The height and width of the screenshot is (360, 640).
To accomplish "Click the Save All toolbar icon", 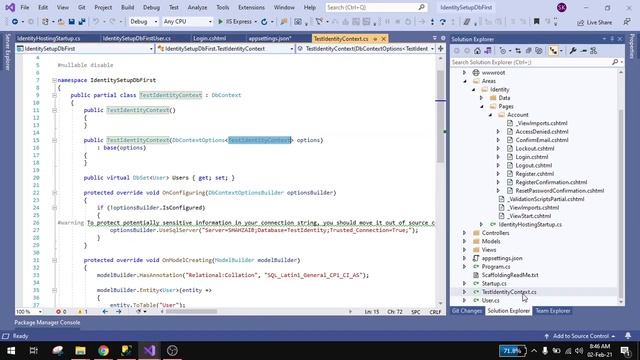I will (82, 22).
